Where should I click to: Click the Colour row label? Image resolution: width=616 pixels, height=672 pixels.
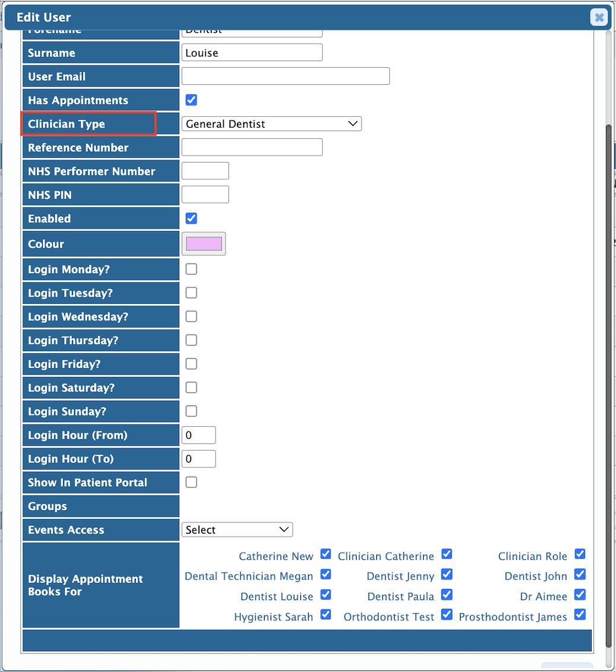point(46,244)
